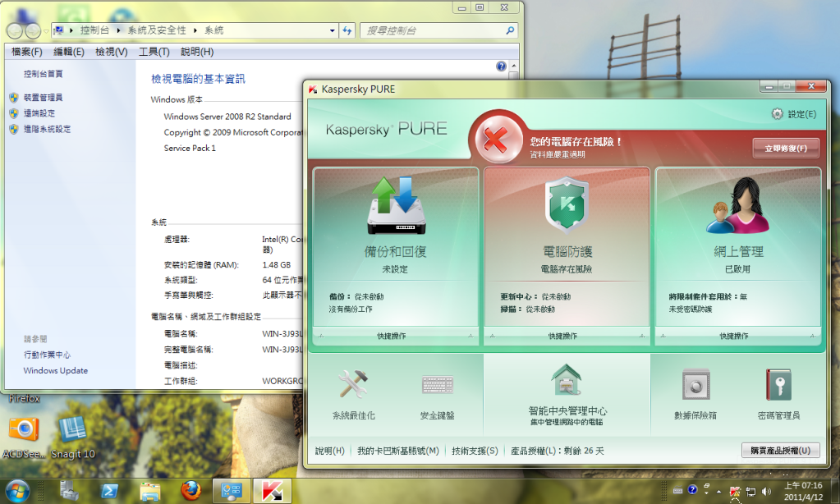The height and width of the screenshot is (504, 840).
Task: Open ACDSee desktop shortcut
Action: click(x=24, y=438)
